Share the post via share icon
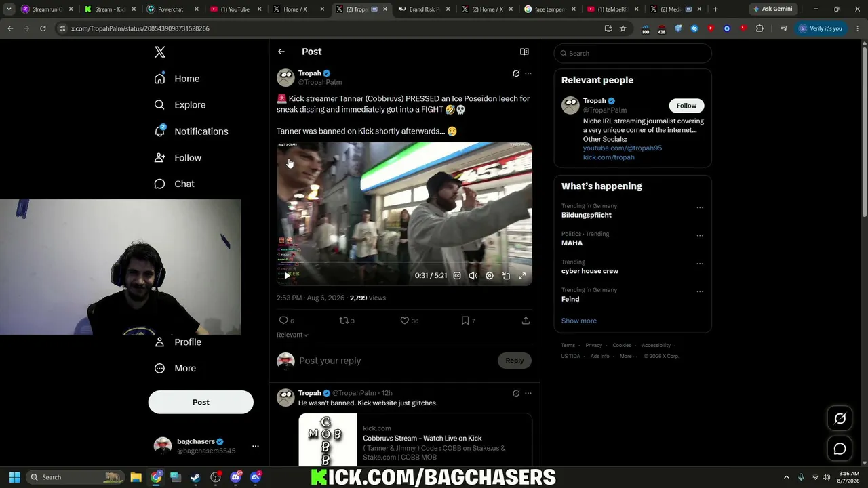 pyautogui.click(x=526, y=321)
